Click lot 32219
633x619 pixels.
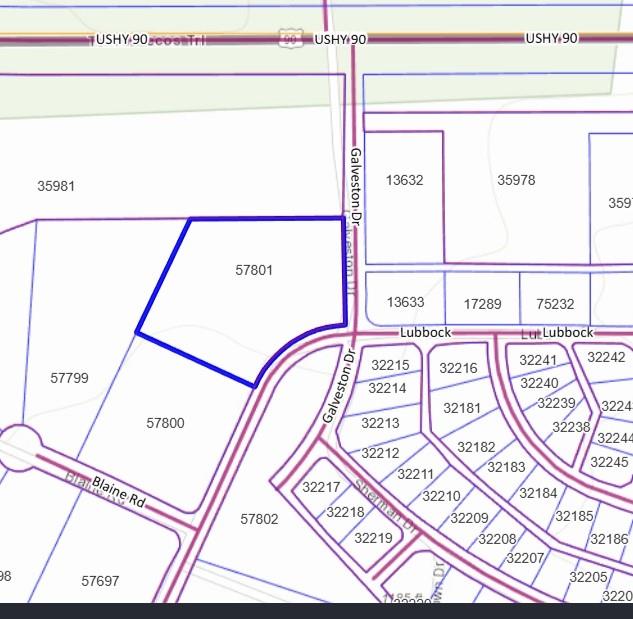[372, 538]
